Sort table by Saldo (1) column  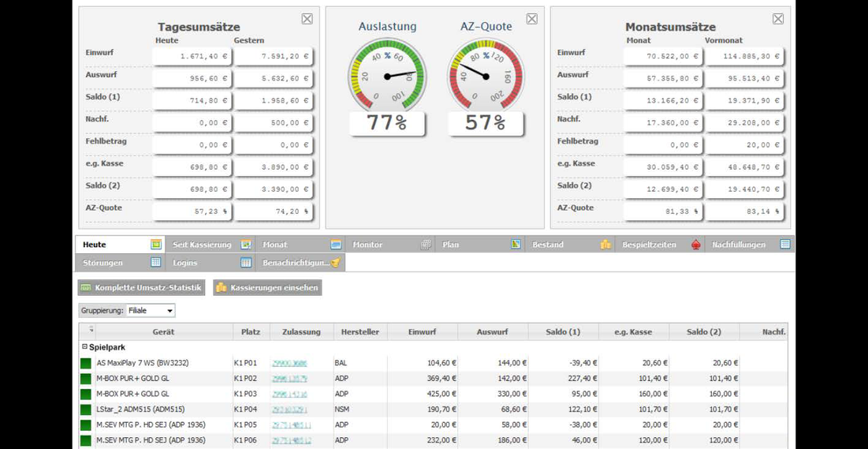(563, 332)
